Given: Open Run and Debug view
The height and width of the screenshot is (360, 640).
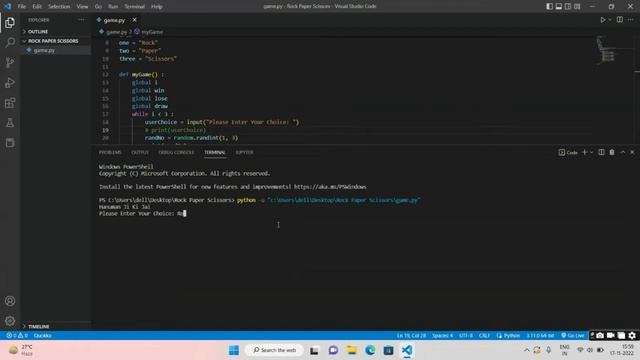Looking at the screenshot, I should (x=10, y=82).
